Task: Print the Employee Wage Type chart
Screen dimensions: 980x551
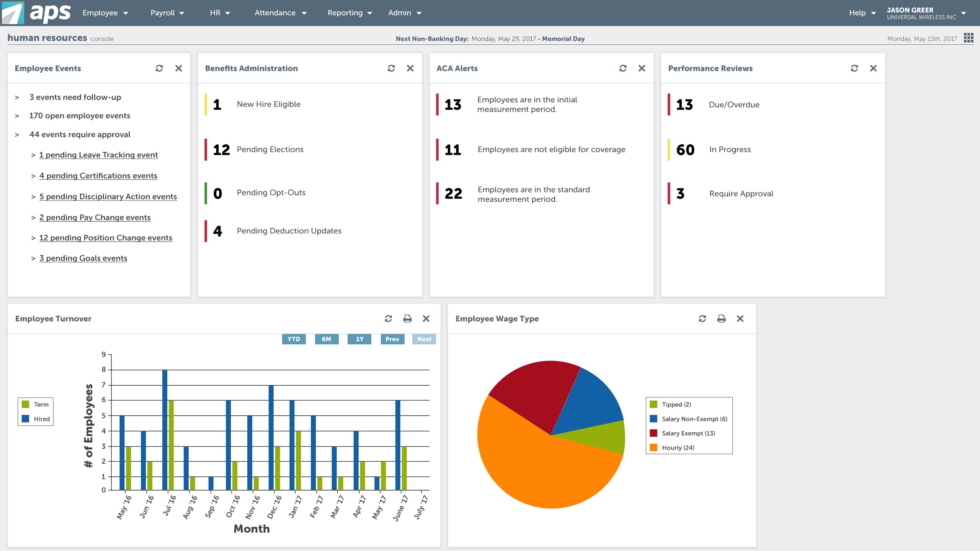Action: coord(721,318)
